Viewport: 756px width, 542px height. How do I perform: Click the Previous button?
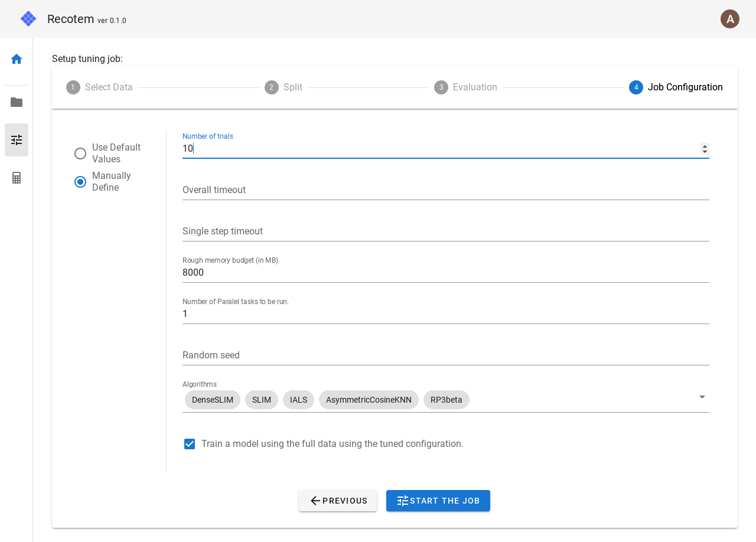338,501
